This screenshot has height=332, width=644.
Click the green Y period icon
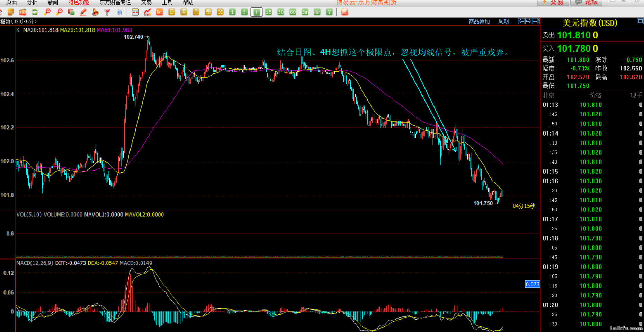point(329,12)
